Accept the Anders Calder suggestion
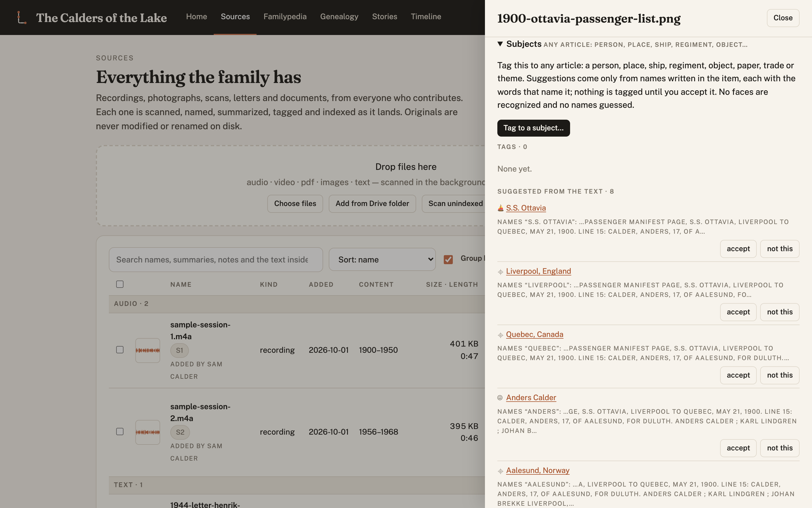This screenshot has width=812, height=508. [738, 448]
